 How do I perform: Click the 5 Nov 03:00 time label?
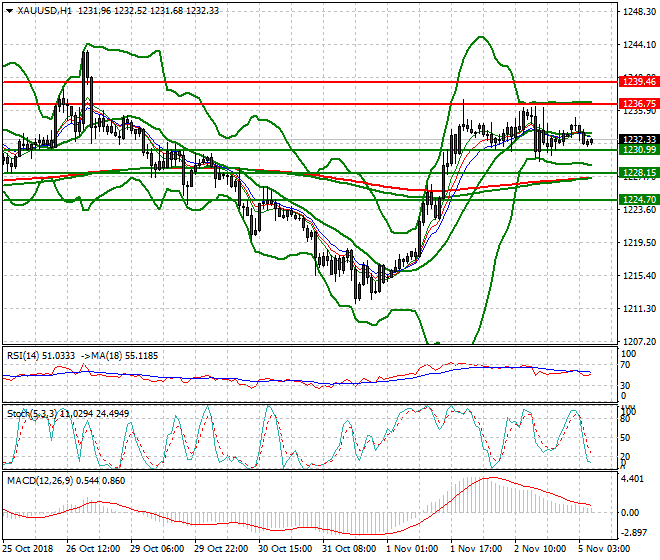(604, 549)
